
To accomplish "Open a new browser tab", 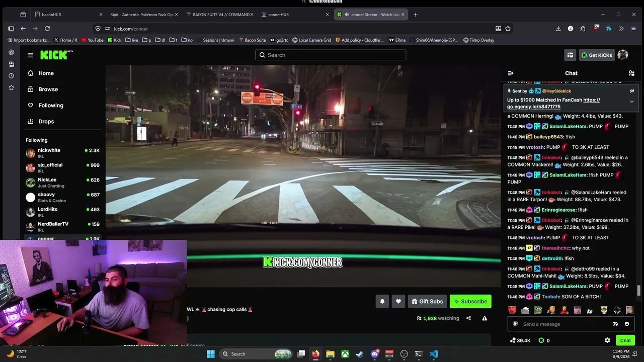I will click(x=415, y=15).
